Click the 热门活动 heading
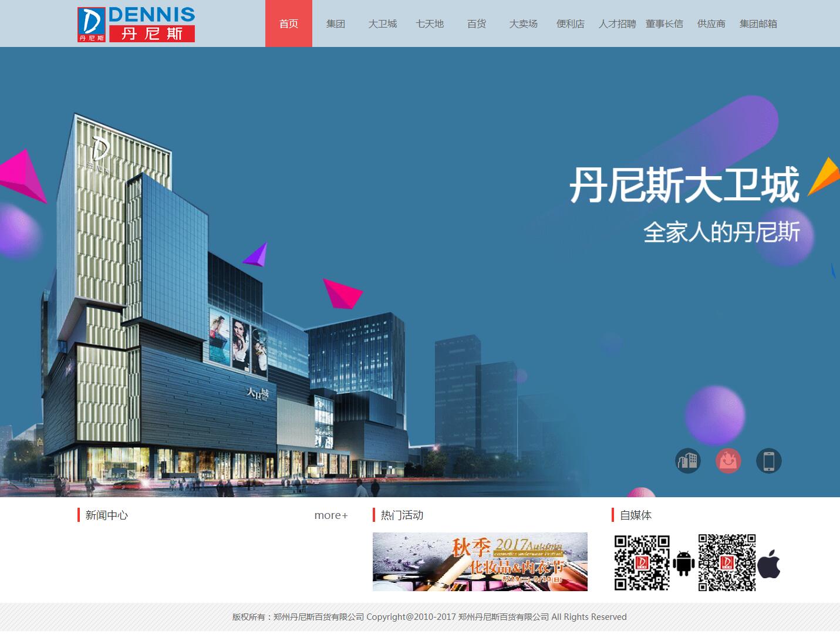 pyautogui.click(x=402, y=515)
